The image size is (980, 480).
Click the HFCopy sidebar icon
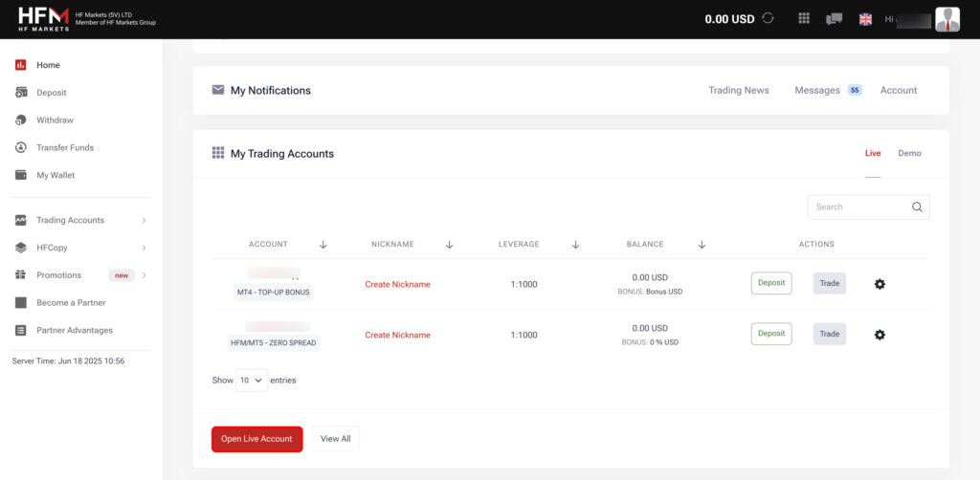pos(21,248)
